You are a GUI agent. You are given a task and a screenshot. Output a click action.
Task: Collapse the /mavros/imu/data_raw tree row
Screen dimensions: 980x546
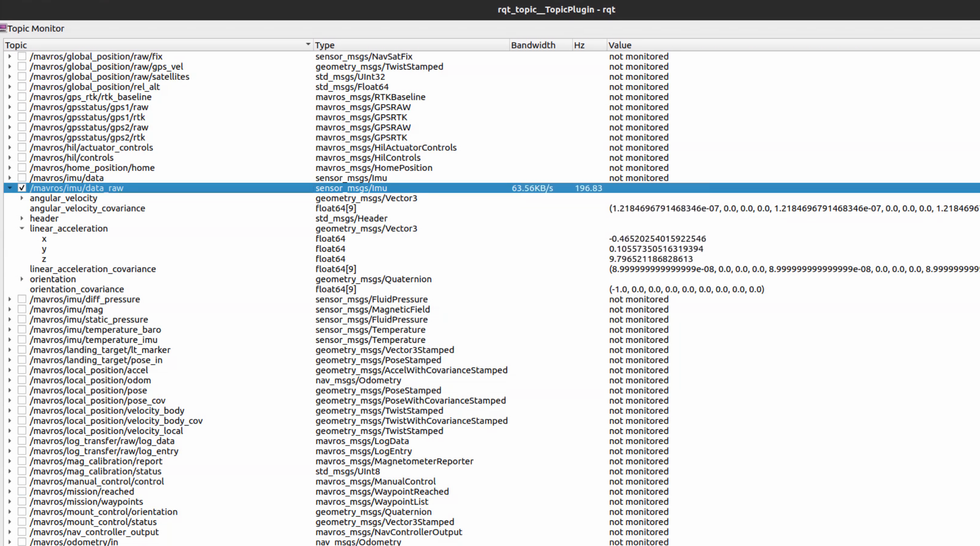[x=9, y=188]
